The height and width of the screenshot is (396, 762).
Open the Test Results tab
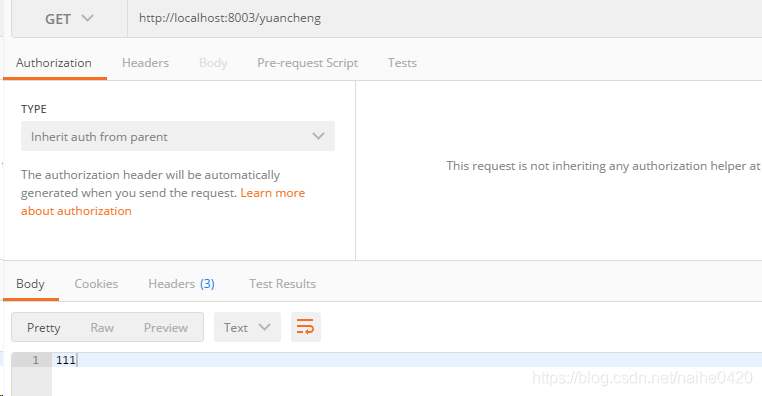click(x=282, y=284)
